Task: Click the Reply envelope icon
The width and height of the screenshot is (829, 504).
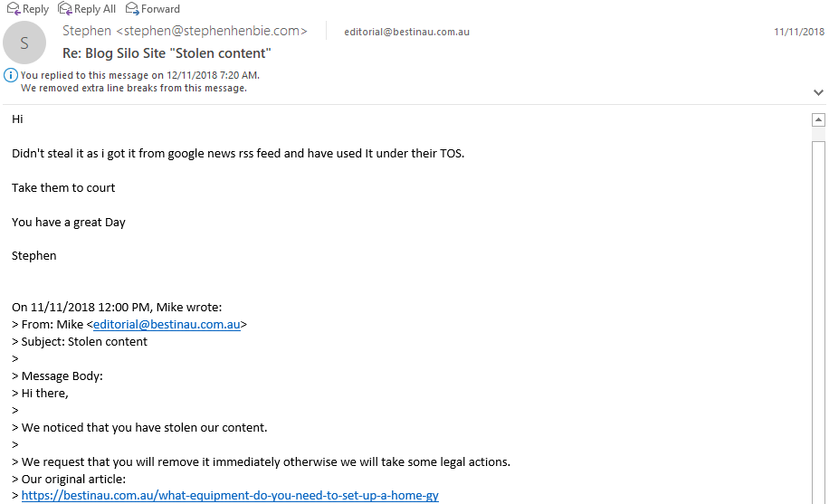Action: [14, 8]
